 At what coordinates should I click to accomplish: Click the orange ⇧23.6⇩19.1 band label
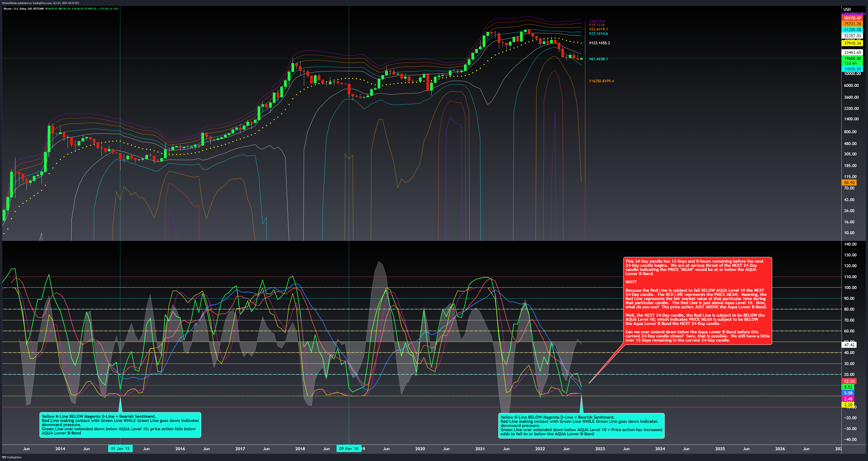pos(599,29)
